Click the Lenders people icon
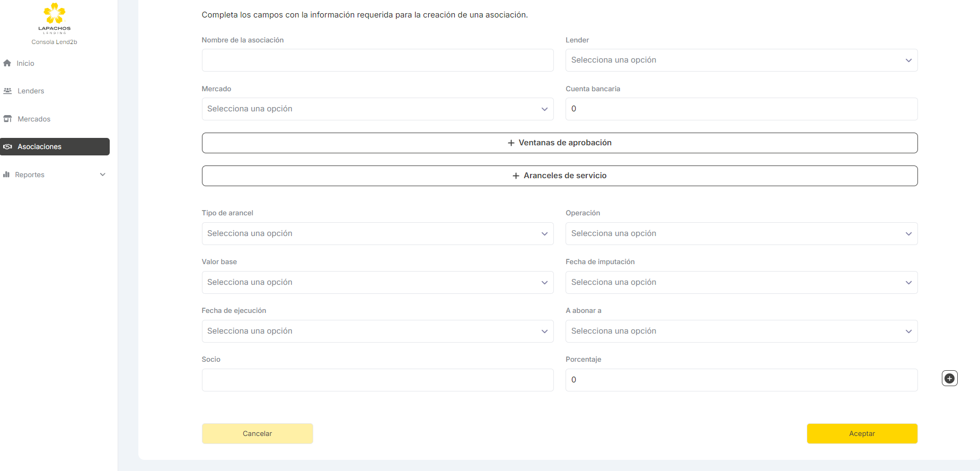 pos(7,91)
